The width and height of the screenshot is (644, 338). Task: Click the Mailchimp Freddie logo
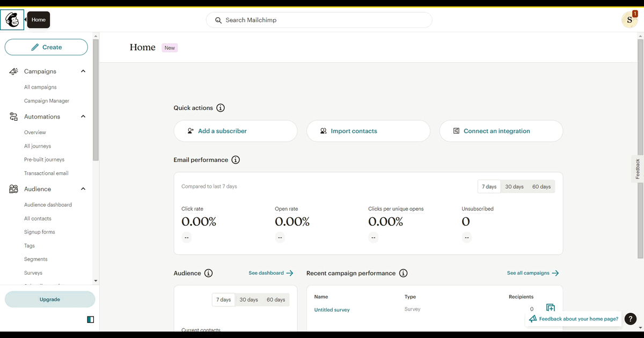tap(12, 20)
